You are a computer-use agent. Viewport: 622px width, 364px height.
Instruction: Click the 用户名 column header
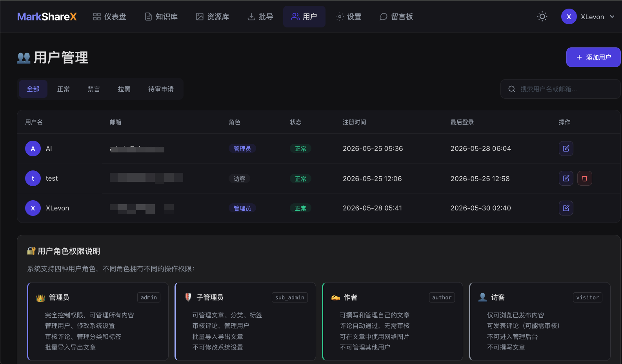[x=34, y=122]
